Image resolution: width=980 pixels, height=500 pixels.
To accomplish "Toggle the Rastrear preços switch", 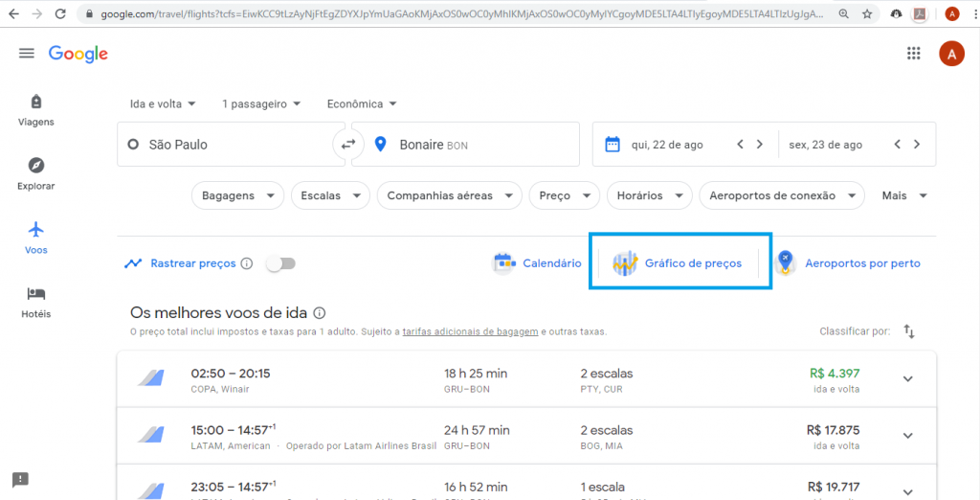I will pos(280,263).
